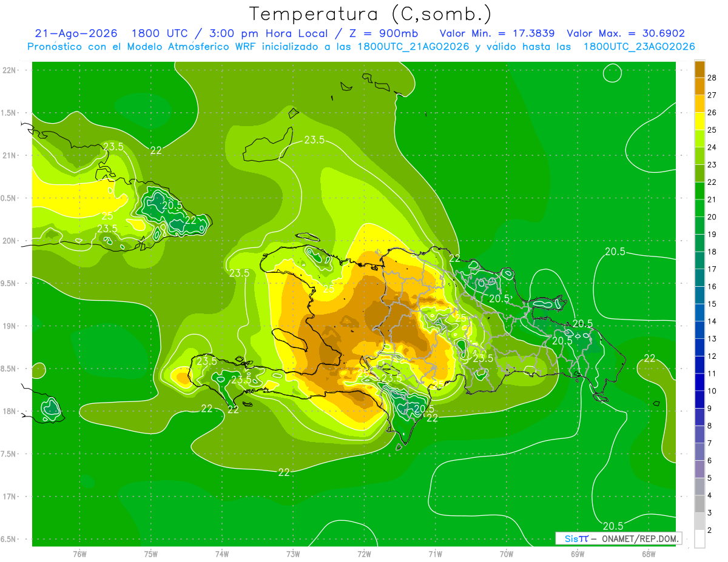Click the "76W" longitude axis label
Image resolution: width=728 pixels, height=562 pixels.
[x=79, y=554]
